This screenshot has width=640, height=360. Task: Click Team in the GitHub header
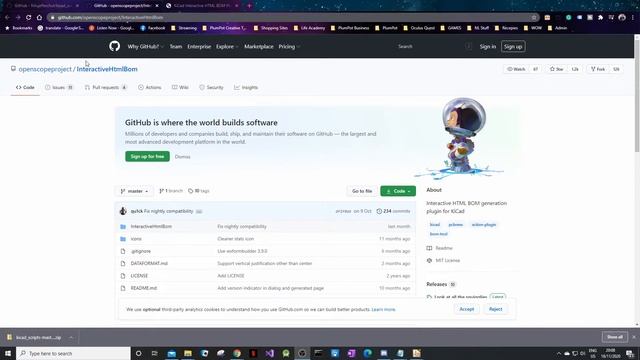176,47
